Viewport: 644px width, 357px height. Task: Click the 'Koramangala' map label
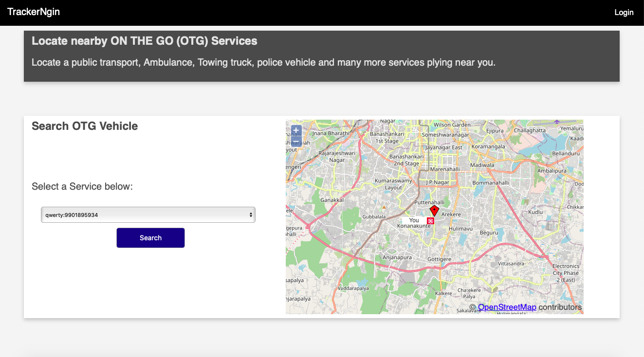coord(489,146)
